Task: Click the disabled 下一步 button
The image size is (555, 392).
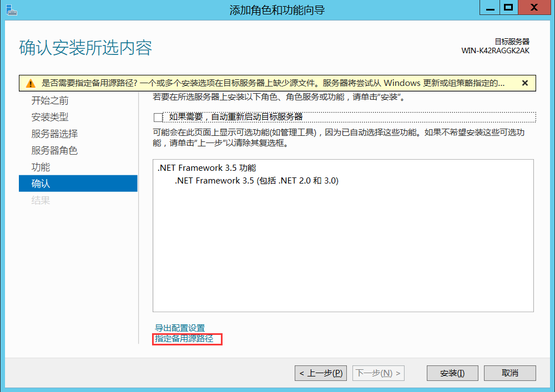Action: (378, 373)
